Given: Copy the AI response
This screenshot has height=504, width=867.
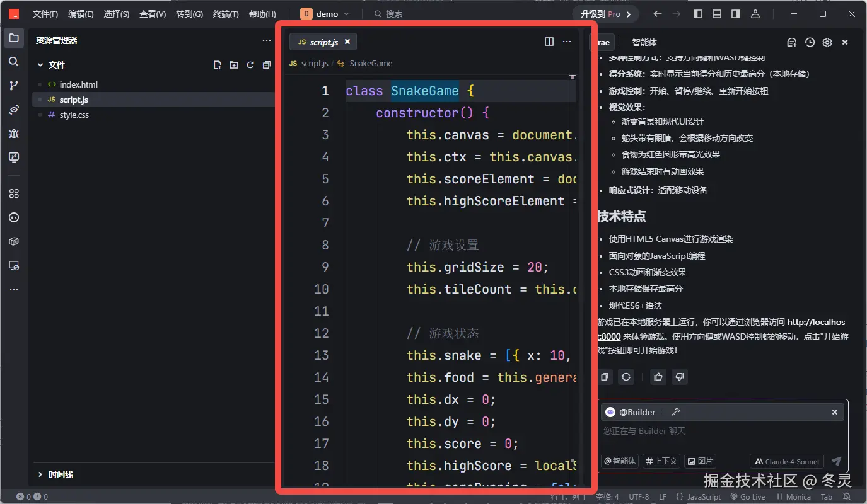Looking at the screenshot, I should pos(605,377).
